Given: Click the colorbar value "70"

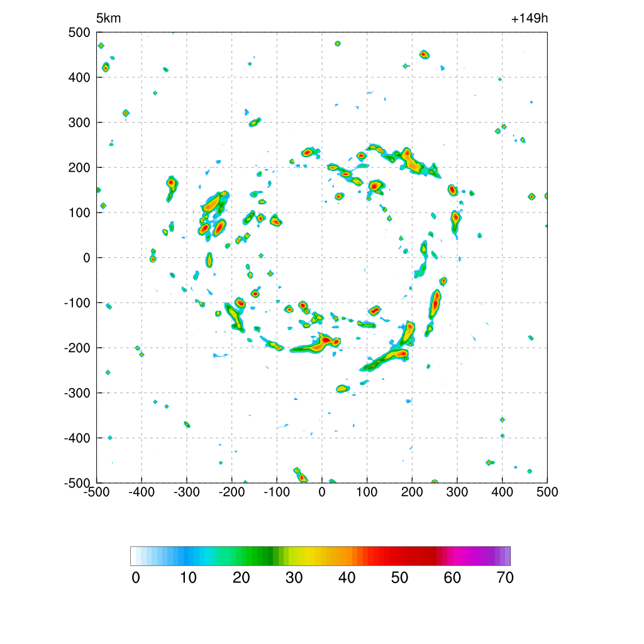Looking at the screenshot, I should [505, 578].
